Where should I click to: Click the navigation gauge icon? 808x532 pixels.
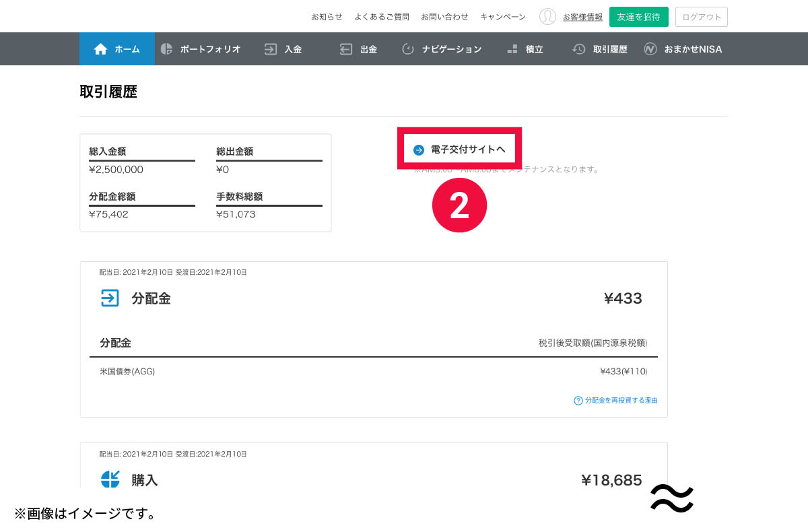(407, 49)
